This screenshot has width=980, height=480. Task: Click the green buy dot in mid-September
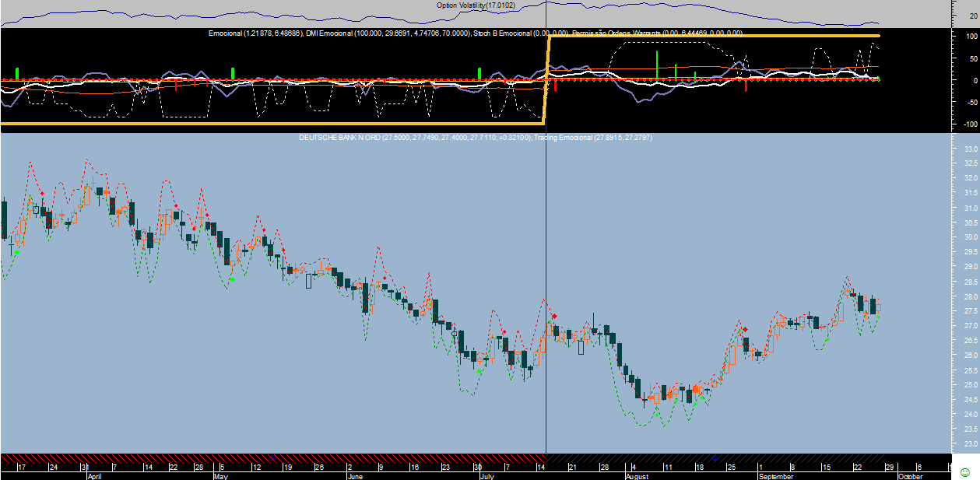click(x=827, y=339)
